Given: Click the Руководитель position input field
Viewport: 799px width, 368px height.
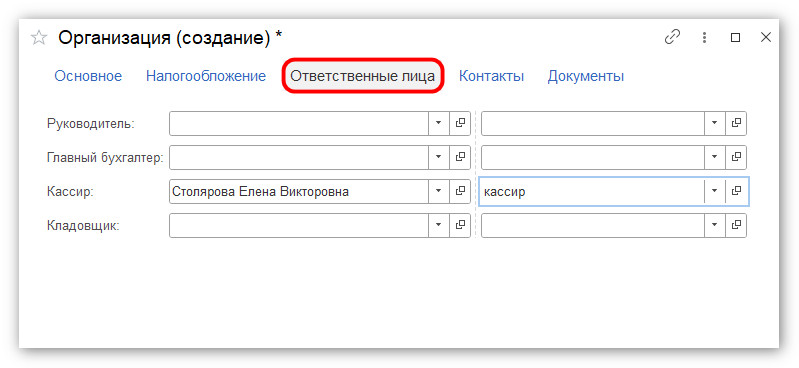Looking at the screenshot, I should coord(593,123).
